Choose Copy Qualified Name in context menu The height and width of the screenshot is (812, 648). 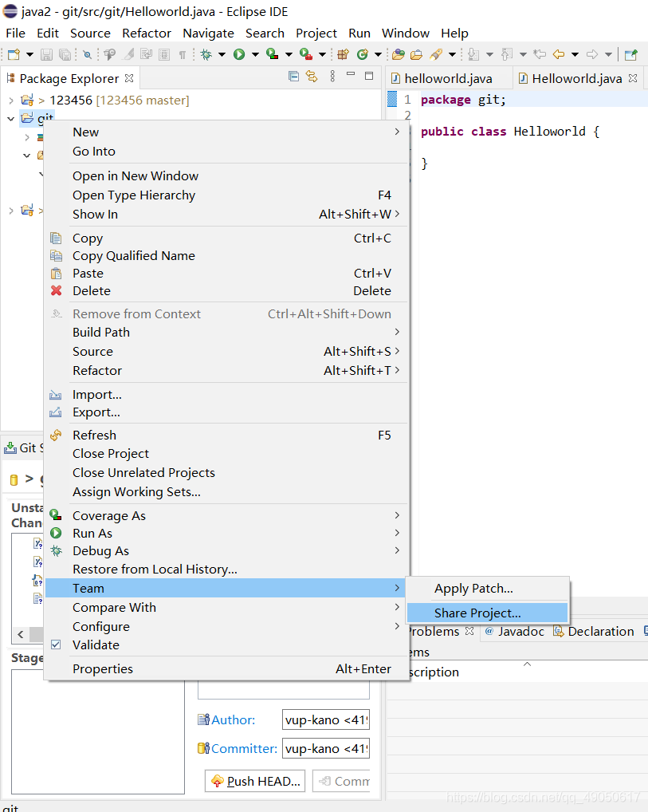click(226, 256)
